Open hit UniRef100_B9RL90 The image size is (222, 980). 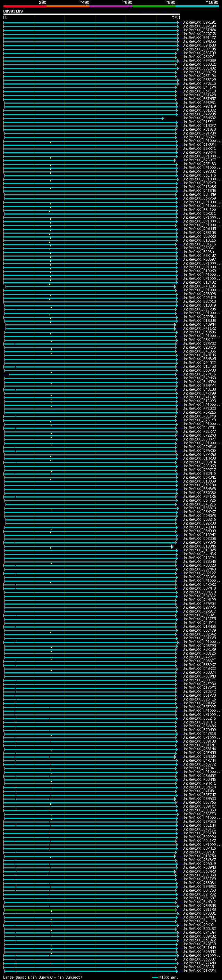199,26
